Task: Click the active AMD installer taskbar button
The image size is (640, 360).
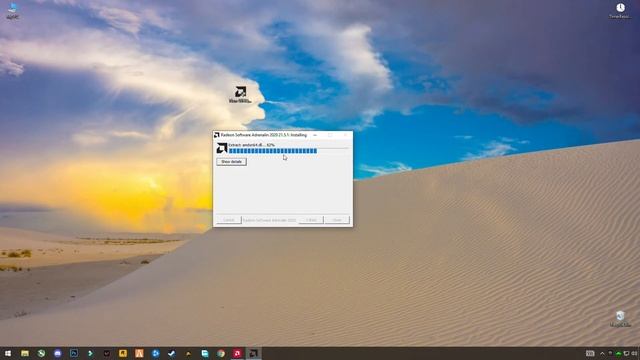Action: coord(253,353)
